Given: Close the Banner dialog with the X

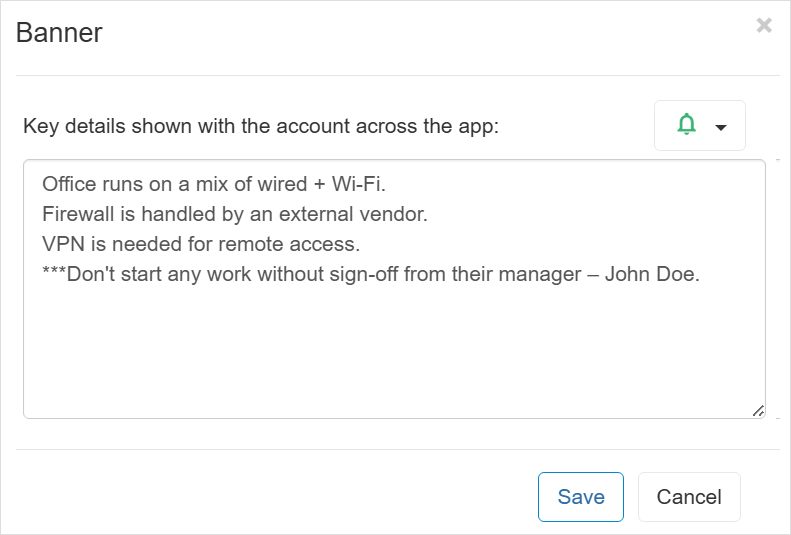Looking at the screenshot, I should [x=764, y=25].
